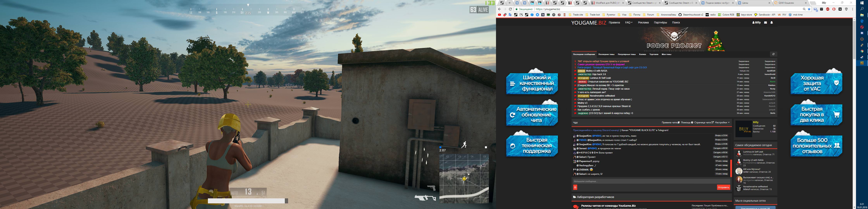Viewport: 868px width, 209px height.
Task: Open the Лаборатория разработчиков category
Action: 595,197
